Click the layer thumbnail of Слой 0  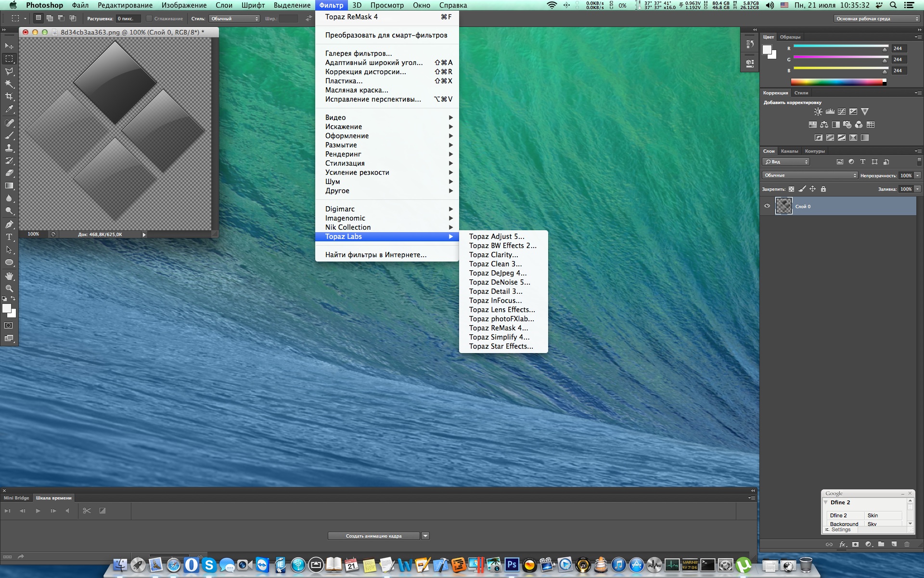pos(783,206)
